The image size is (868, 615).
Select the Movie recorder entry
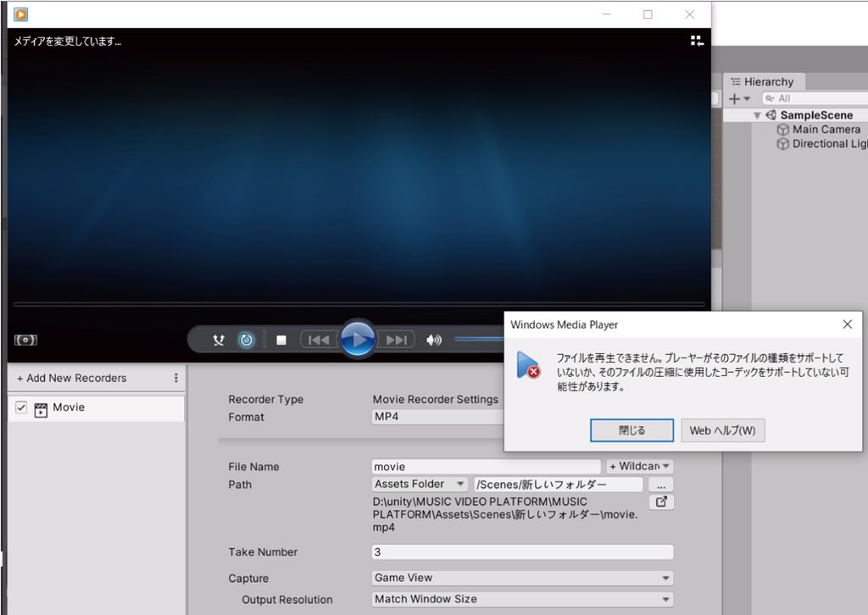tap(97, 408)
